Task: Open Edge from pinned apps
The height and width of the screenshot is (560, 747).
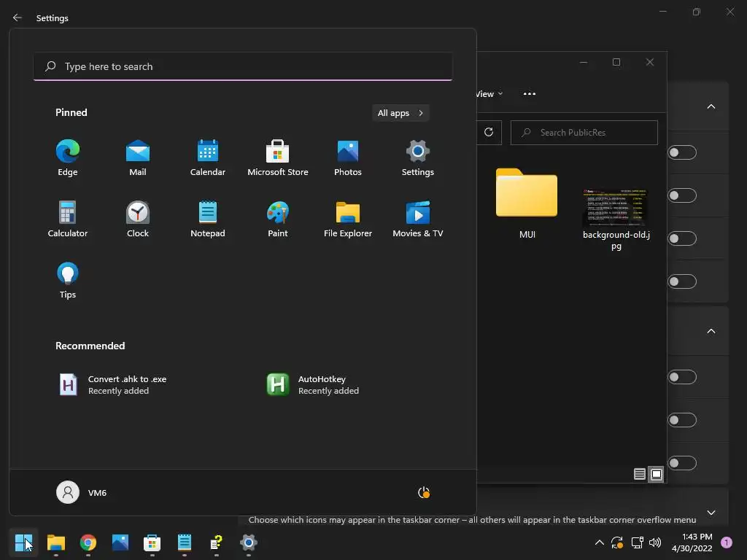Action: [68, 158]
